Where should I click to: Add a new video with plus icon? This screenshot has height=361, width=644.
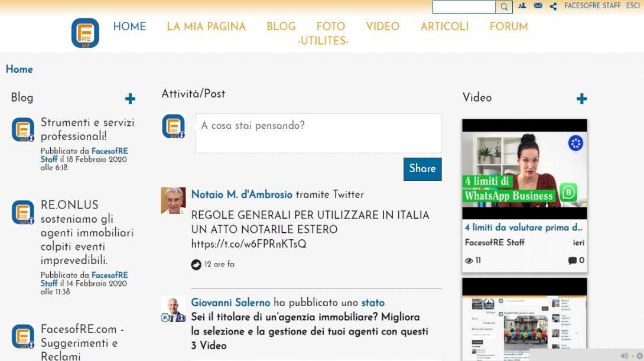[581, 99]
